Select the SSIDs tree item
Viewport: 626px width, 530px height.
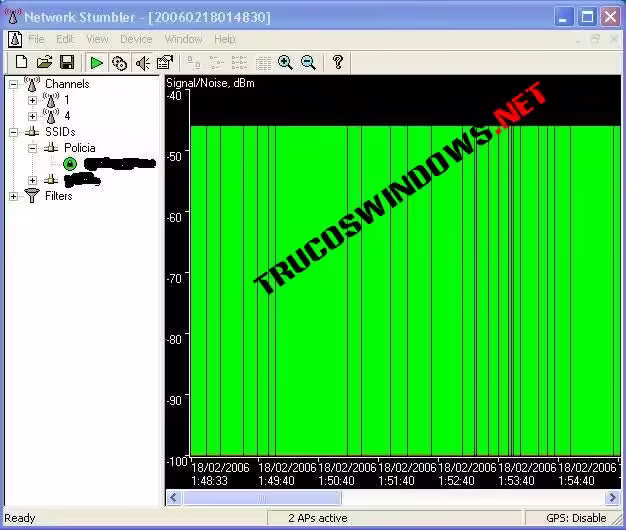point(60,132)
